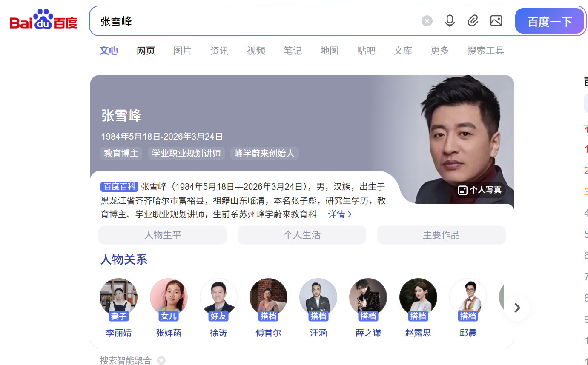The height and width of the screenshot is (365, 588).
Task: Open 薛之谦's avatar thumbnail
Action: [x=368, y=297]
